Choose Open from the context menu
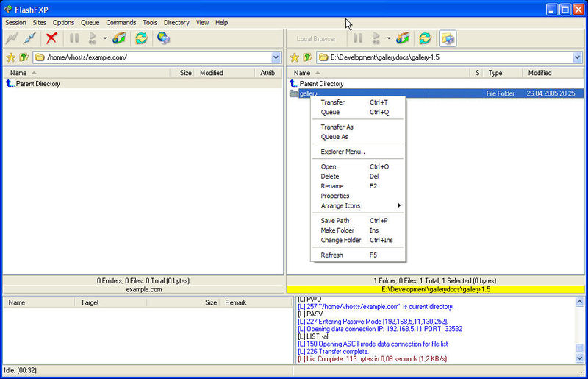This screenshot has height=379, width=588. 358,166
